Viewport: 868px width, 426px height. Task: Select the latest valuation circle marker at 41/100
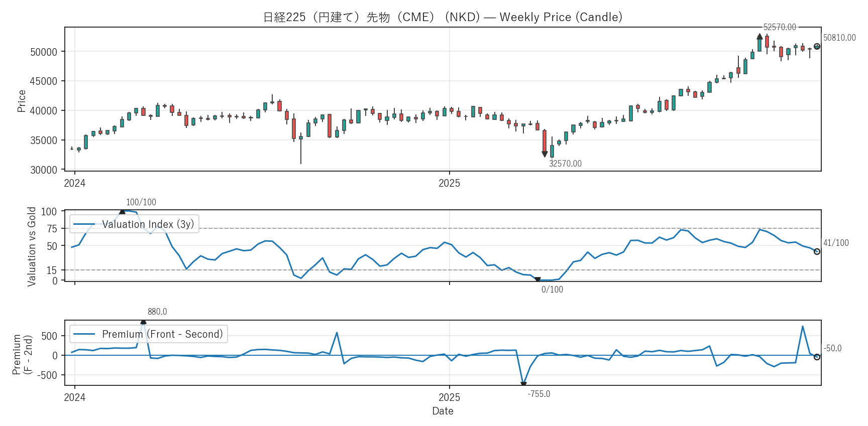point(817,251)
